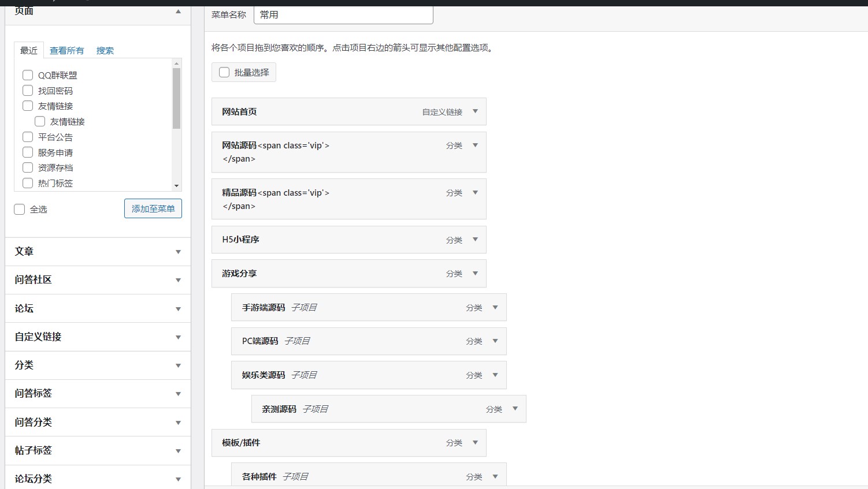Open settings arrow for 娱乐类源码 sub-item

tap(495, 375)
